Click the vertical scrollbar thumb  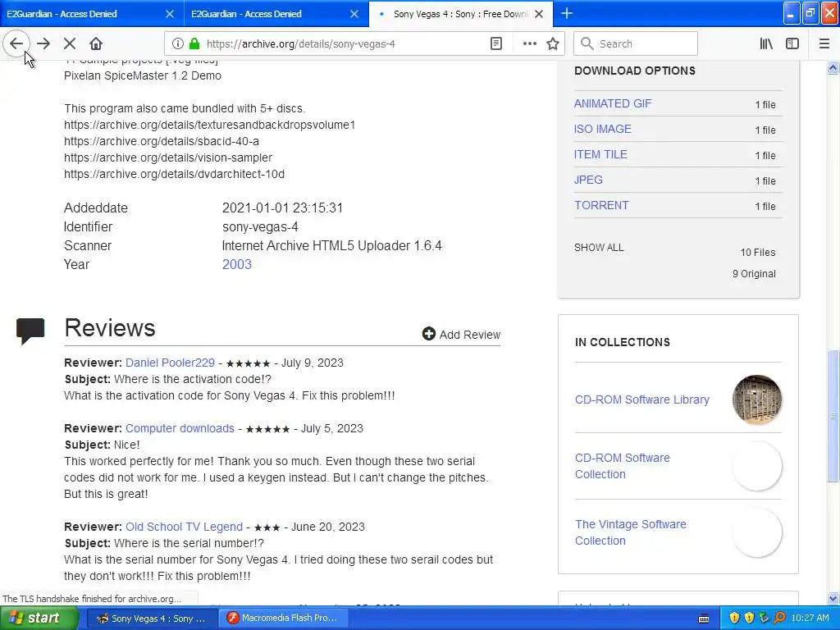click(833, 416)
